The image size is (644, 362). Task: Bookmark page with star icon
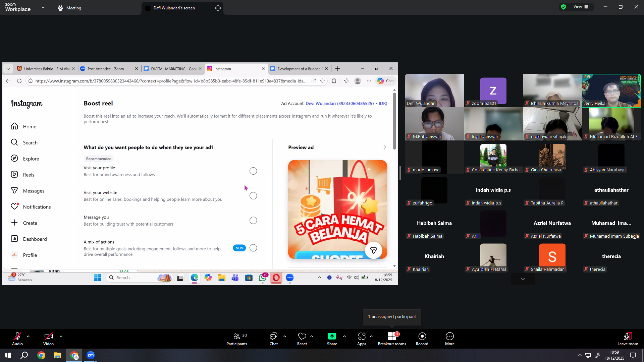coord(323,81)
